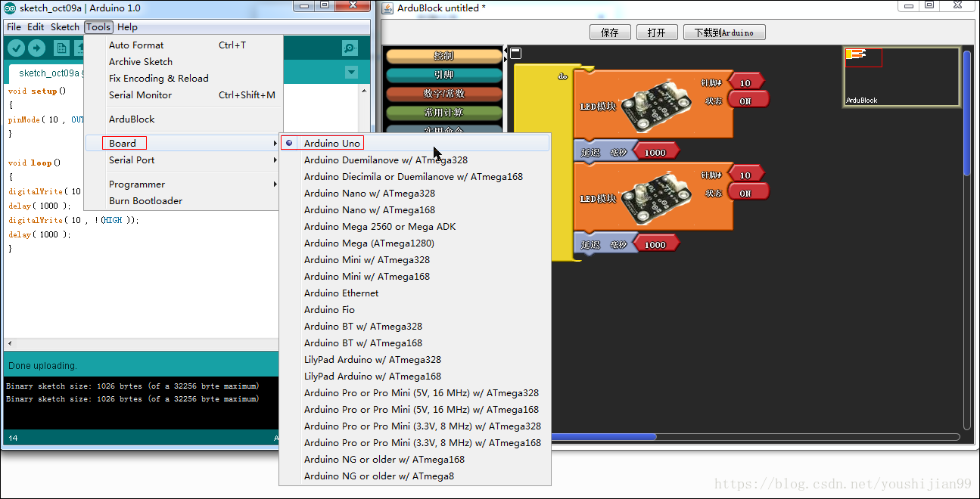Click 'Done uploading.' status message
This screenshot has width=980, height=499.
[x=42, y=366]
